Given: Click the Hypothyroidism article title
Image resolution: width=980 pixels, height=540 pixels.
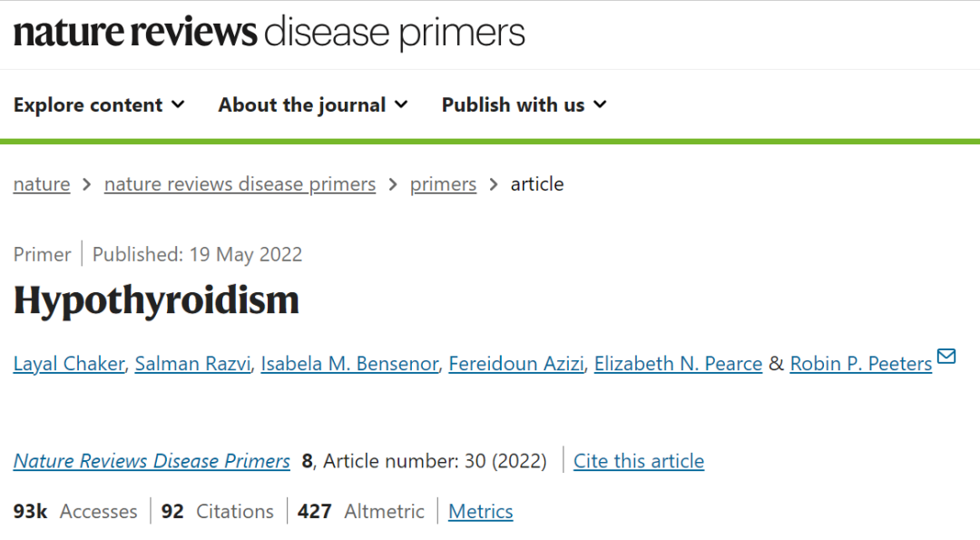Looking at the screenshot, I should [156, 300].
